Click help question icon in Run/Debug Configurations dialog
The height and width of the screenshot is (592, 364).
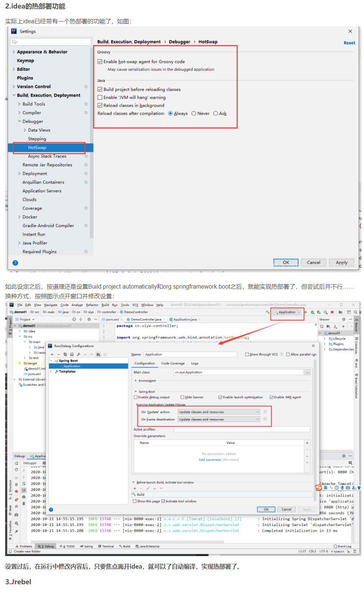51,510
